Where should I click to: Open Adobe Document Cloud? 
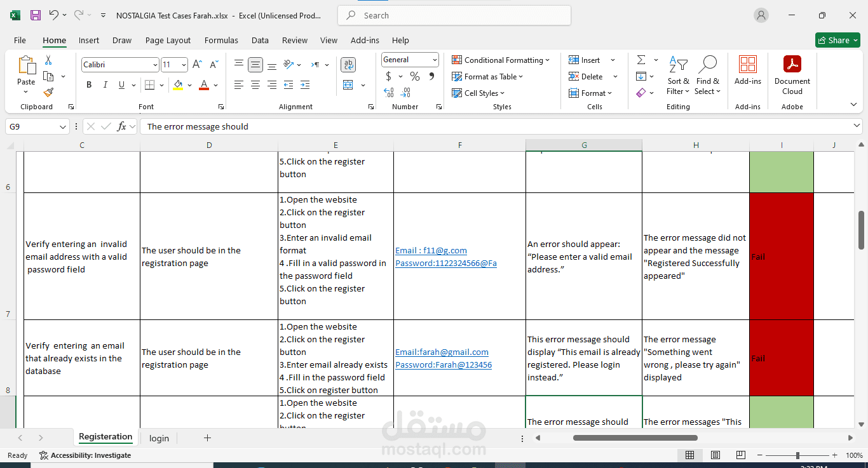[x=792, y=74]
